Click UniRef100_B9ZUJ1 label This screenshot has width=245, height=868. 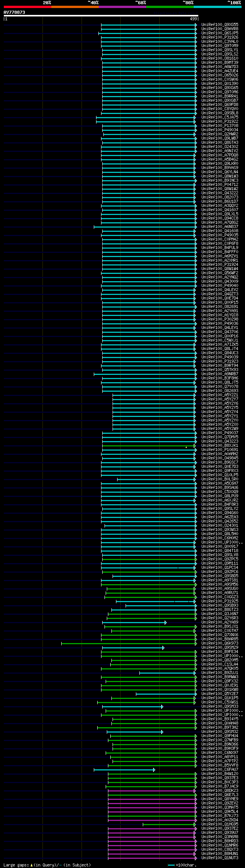[220, 673]
